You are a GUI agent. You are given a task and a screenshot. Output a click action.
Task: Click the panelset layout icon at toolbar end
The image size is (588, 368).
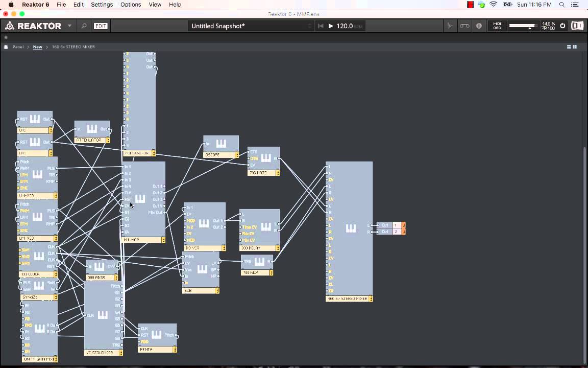click(x=577, y=26)
